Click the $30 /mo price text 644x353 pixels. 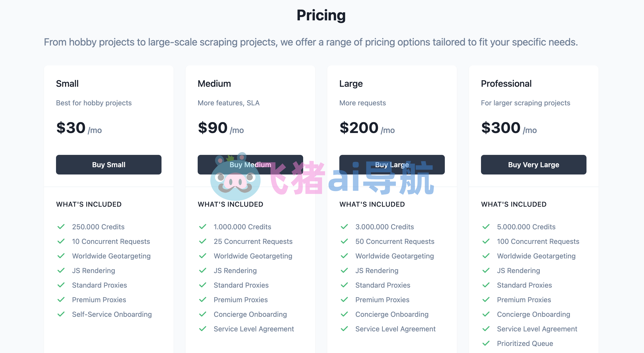pyautogui.click(x=79, y=128)
